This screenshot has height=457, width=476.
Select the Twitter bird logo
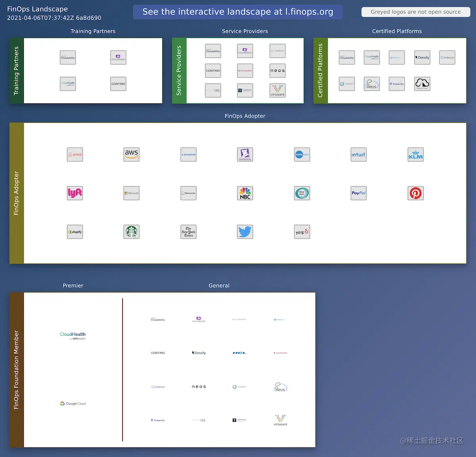click(x=245, y=232)
